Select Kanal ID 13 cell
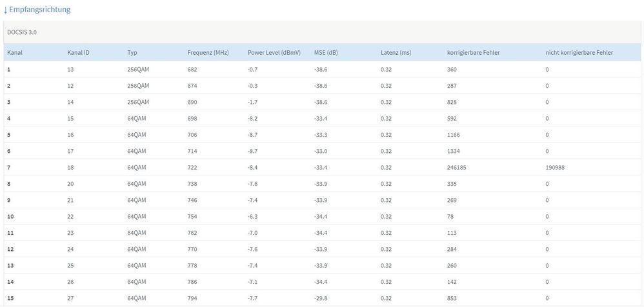644x307 pixels. tap(70, 70)
